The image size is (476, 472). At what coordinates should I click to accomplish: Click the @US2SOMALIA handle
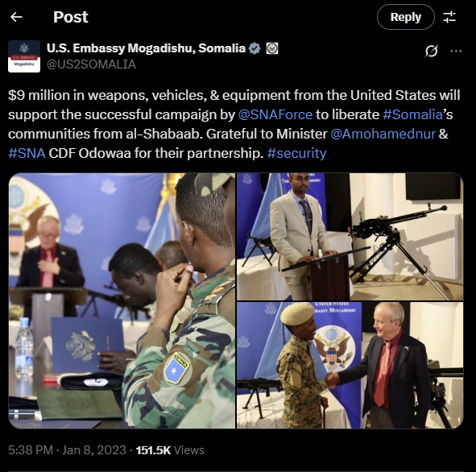91,64
